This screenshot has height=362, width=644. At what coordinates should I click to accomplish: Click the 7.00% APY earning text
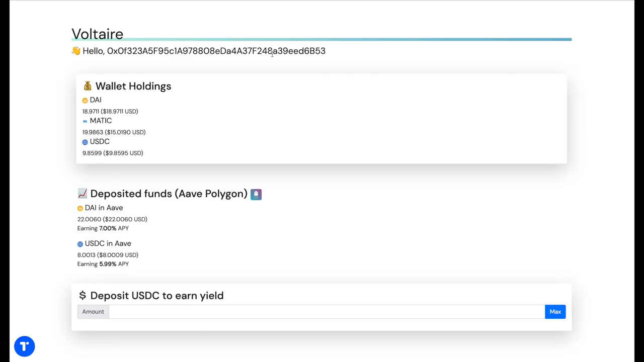click(x=103, y=228)
